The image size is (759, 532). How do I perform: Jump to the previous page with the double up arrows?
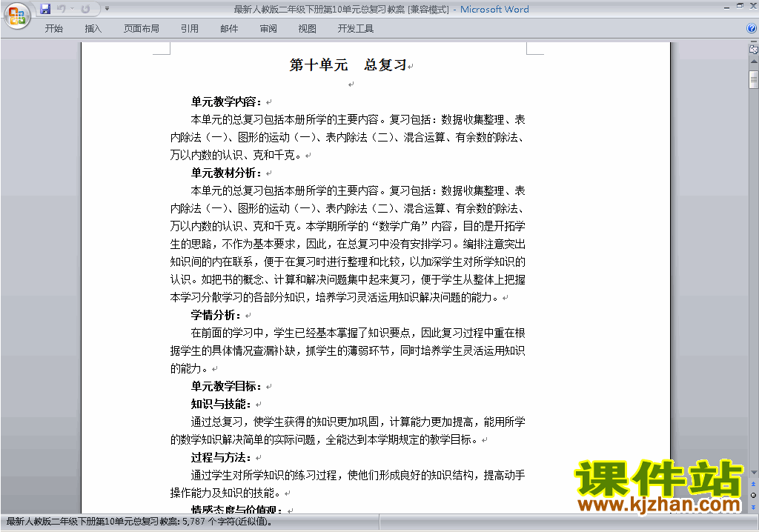pyautogui.click(x=753, y=484)
